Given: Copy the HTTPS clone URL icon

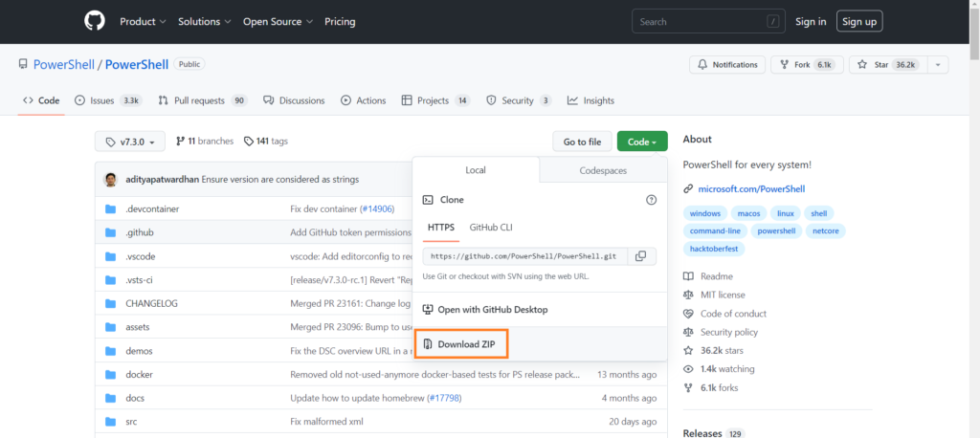Looking at the screenshot, I should [x=640, y=256].
